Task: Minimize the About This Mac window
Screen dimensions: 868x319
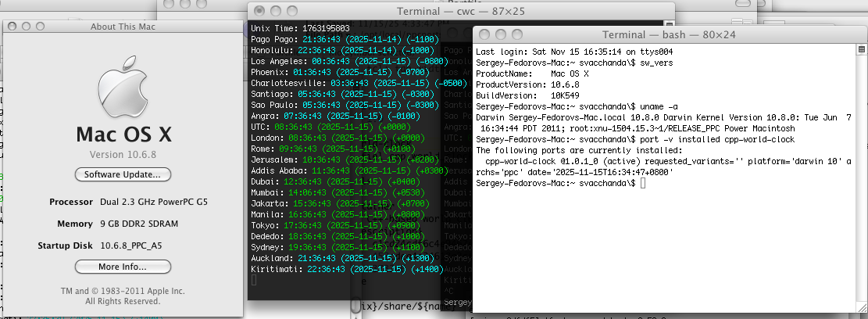Action: pyautogui.click(x=26, y=26)
